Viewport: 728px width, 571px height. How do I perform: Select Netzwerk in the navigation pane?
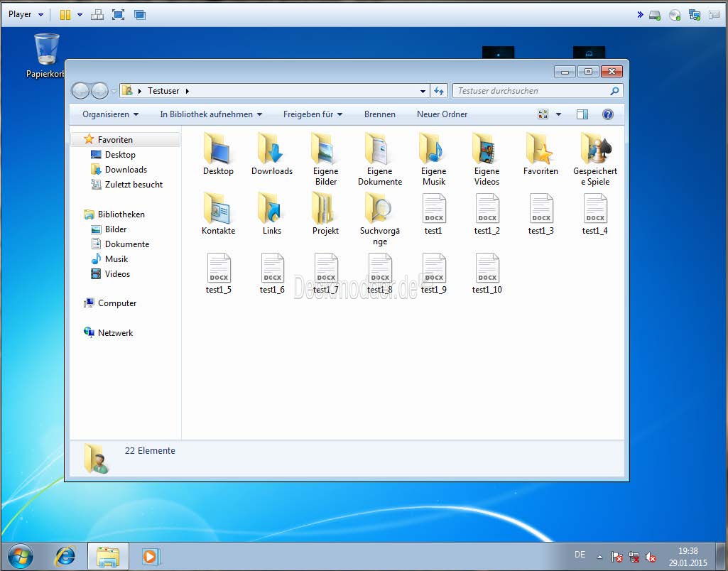click(x=114, y=333)
